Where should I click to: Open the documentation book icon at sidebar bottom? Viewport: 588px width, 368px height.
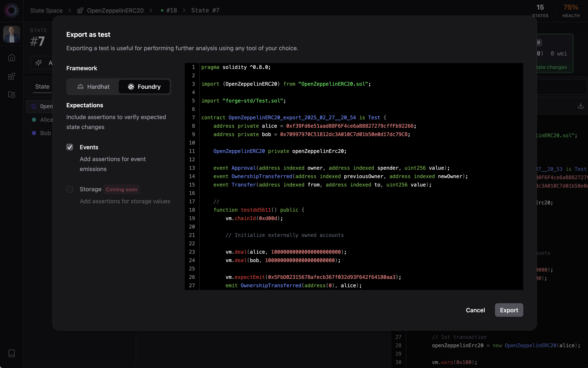tap(11, 353)
